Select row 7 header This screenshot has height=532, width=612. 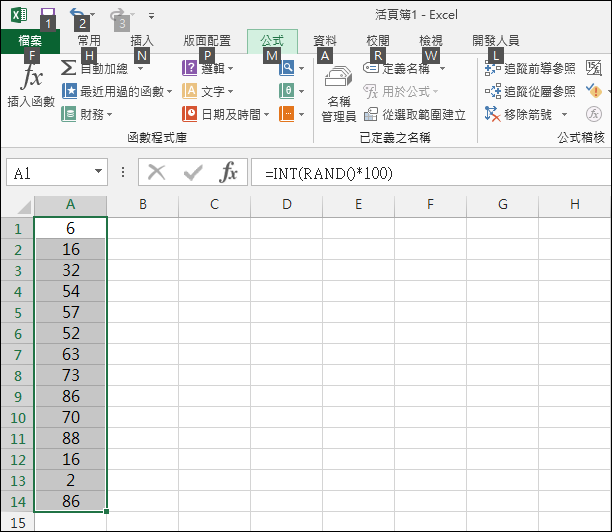coord(18,354)
